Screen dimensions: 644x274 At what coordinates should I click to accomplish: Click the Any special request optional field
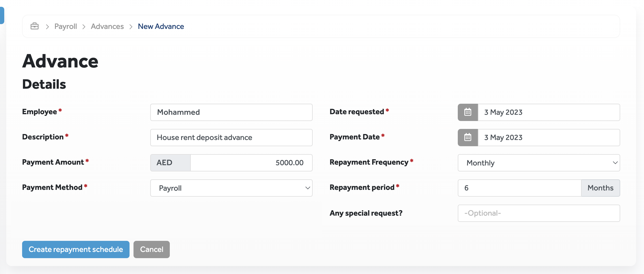click(x=539, y=213)
